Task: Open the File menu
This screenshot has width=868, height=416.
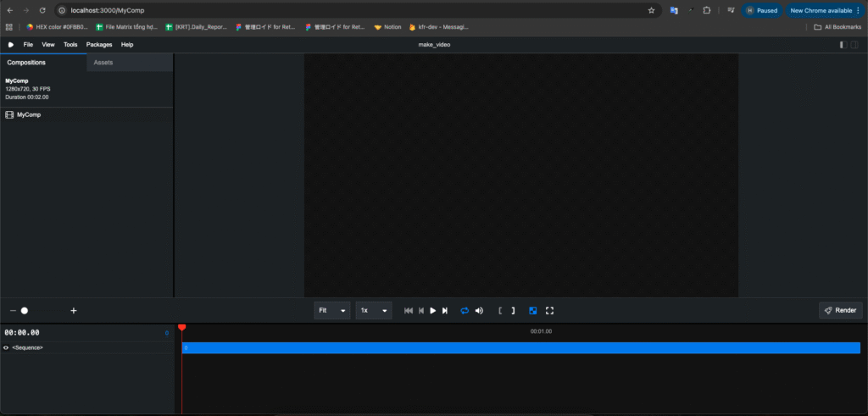Action: pyautogui.click(x=29, y=44)
